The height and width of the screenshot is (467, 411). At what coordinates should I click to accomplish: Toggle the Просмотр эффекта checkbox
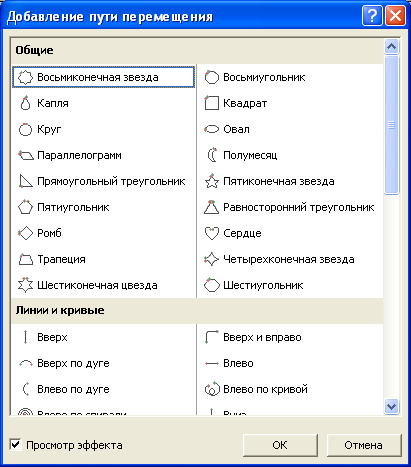[x=16, y=445]
